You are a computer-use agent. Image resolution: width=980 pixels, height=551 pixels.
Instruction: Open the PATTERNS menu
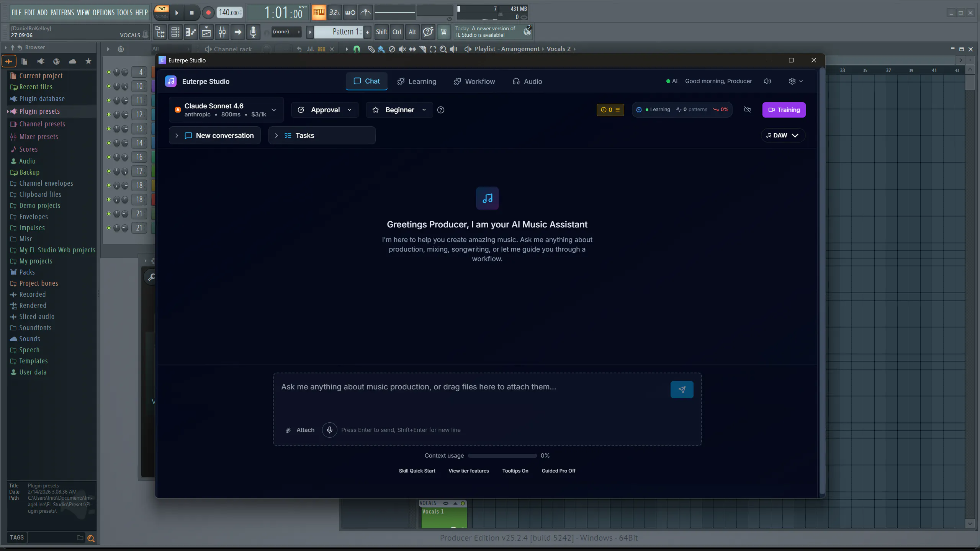coord(62,13)
